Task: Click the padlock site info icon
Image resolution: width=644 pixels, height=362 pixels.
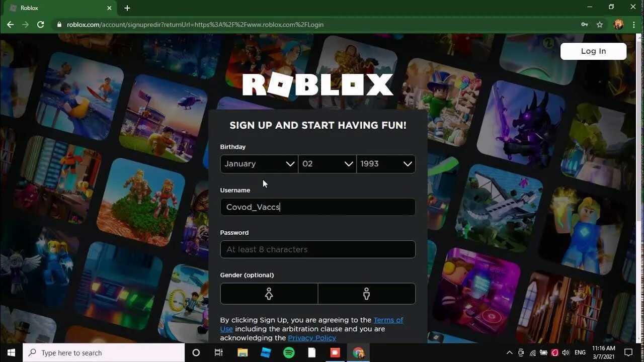Action: pos(59,25)
